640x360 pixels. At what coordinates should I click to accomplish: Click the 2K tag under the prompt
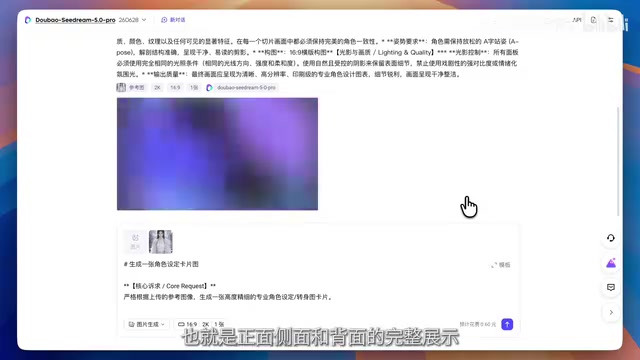point(157,87)
